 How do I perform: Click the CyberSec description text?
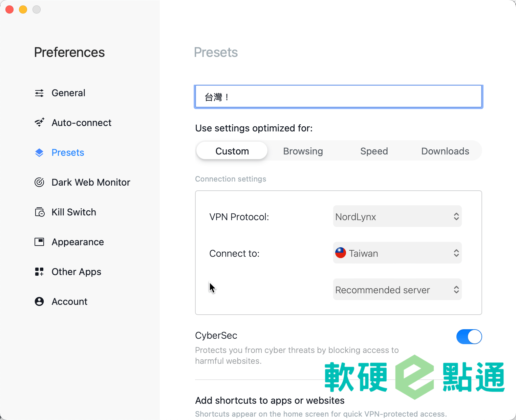pyautogui.click(x=297, y=355)
